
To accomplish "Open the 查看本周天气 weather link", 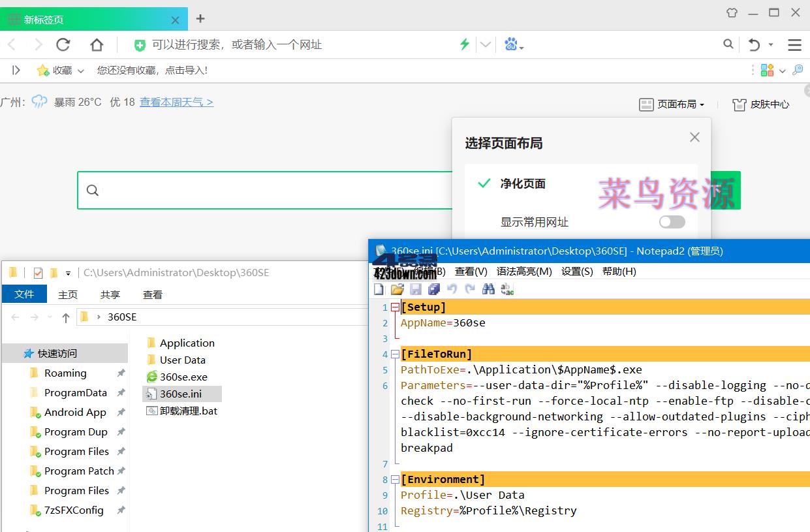I will point(176,102).
